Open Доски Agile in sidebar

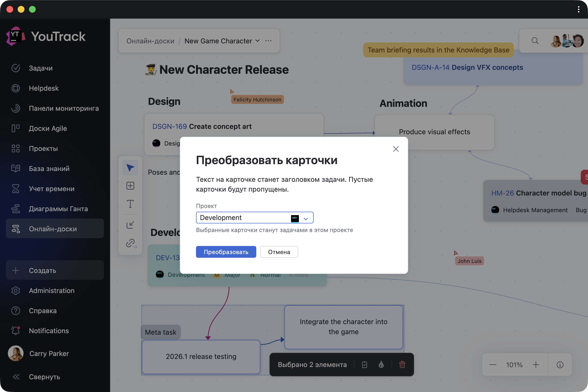pos(48,128)
